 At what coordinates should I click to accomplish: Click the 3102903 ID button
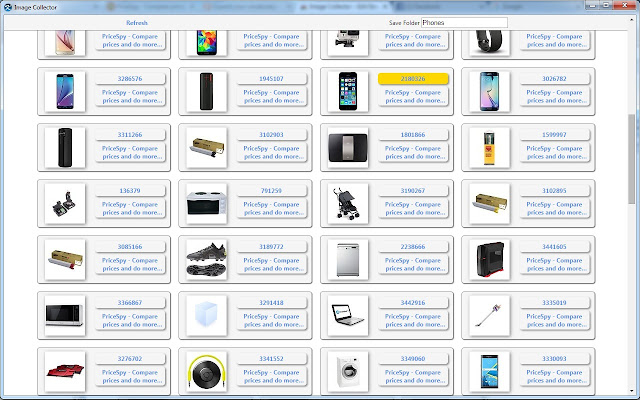point(271,135)
